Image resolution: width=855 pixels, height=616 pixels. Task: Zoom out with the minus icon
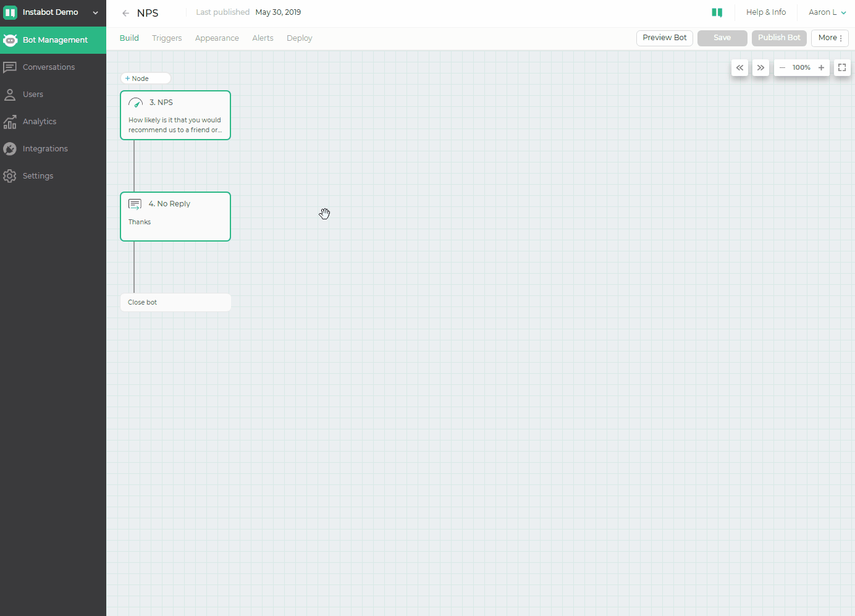tap(782, 68)
